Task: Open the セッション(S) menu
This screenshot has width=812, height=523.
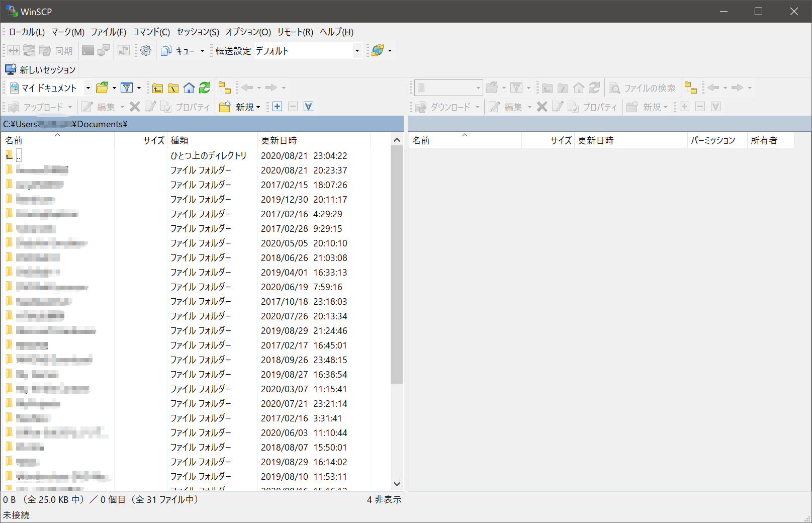Action: (198, 32)
